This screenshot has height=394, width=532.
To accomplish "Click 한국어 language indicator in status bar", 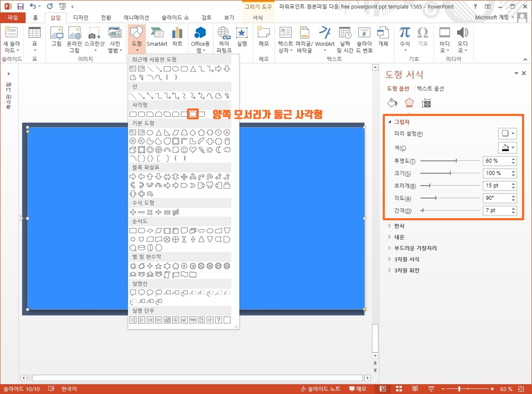I will pos(69,389).
